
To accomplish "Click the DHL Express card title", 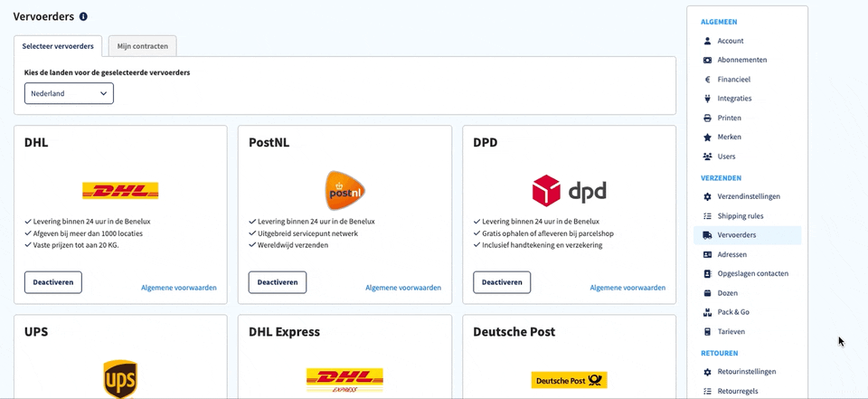I will tap(285, 332).
